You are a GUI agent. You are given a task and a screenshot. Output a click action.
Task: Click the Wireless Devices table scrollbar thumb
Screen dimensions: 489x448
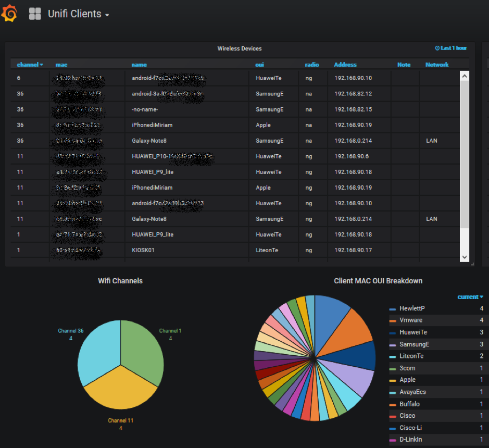pos(465,154)
